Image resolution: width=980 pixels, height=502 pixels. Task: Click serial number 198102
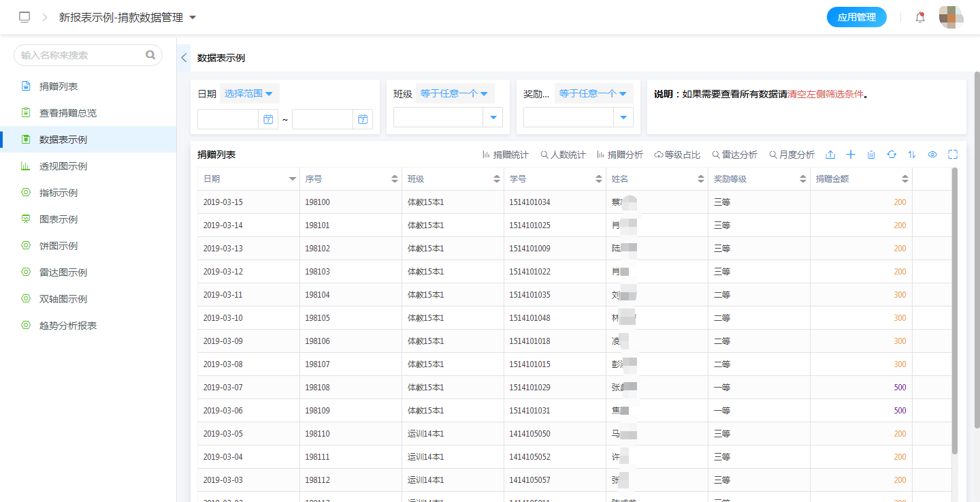pos(317,249)
